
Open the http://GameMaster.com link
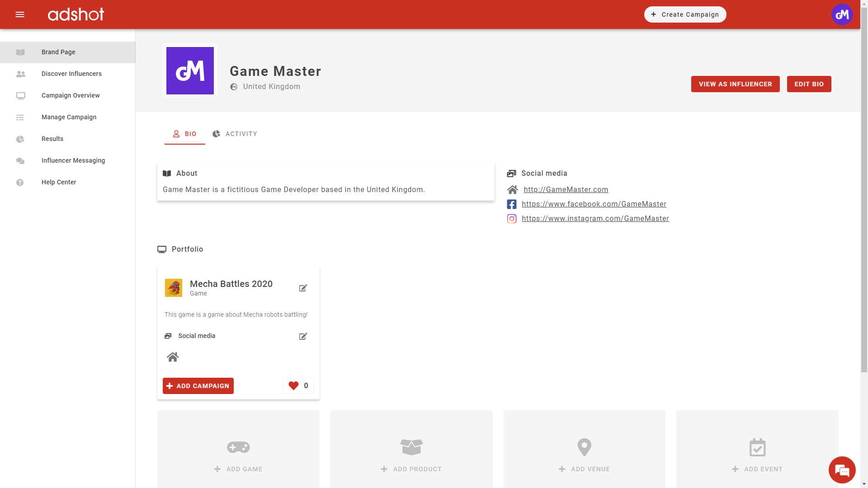click(x=566, y=190)
